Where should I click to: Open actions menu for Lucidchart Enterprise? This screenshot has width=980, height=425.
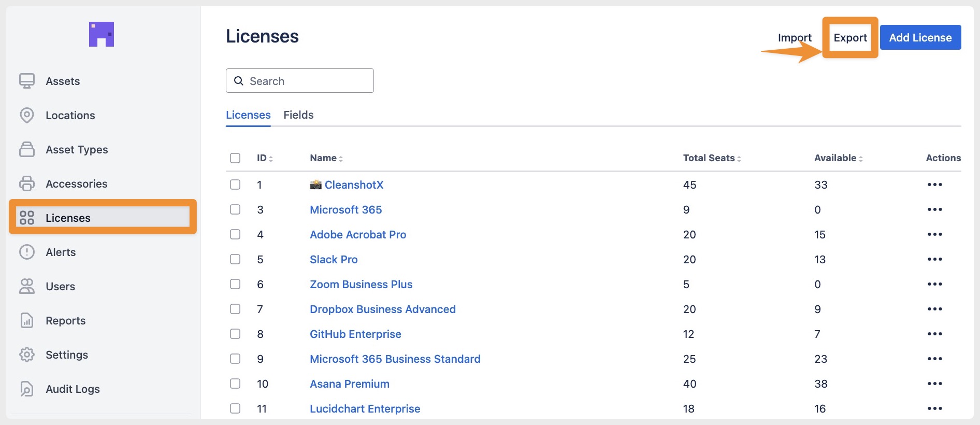[x=935, y=408]
